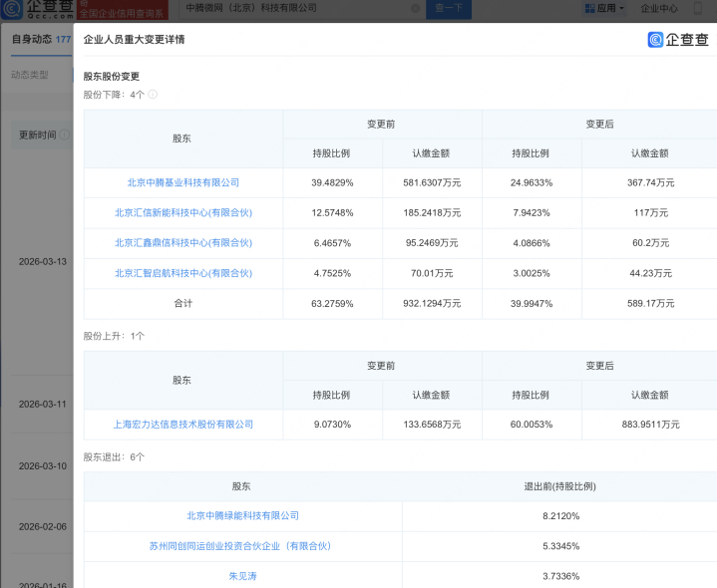This screenshot has width=717, height=588.
Task: Open 北京中腾绿能科技有限公司 link
Action: [x=242, y=516]
